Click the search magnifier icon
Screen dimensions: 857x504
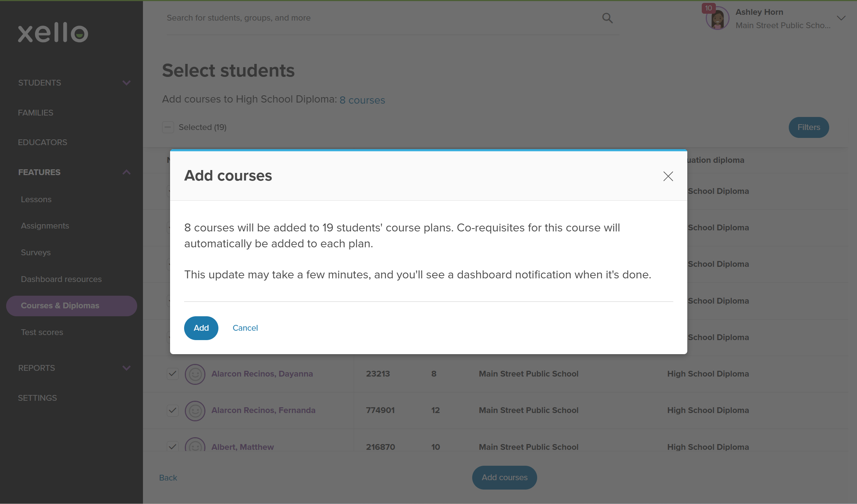tap(608, 18)
